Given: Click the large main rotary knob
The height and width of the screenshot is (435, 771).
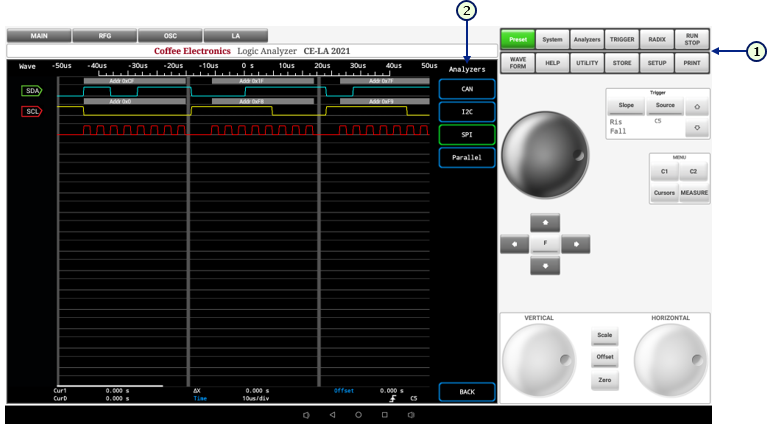Looking at the screenshot, I should [545, 153].
